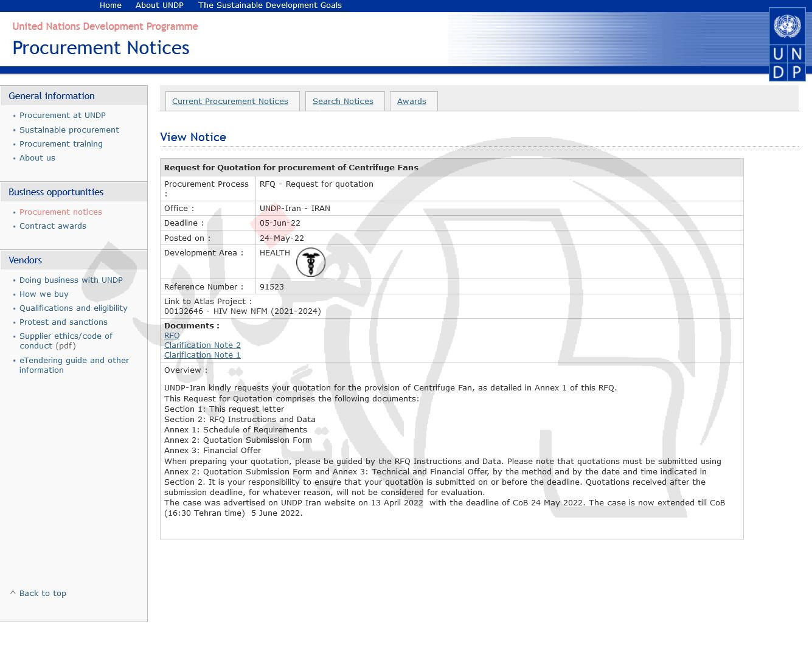Open the RFQ document link
This screenshot has height=655, width=812.
click(x=172, y=335)
